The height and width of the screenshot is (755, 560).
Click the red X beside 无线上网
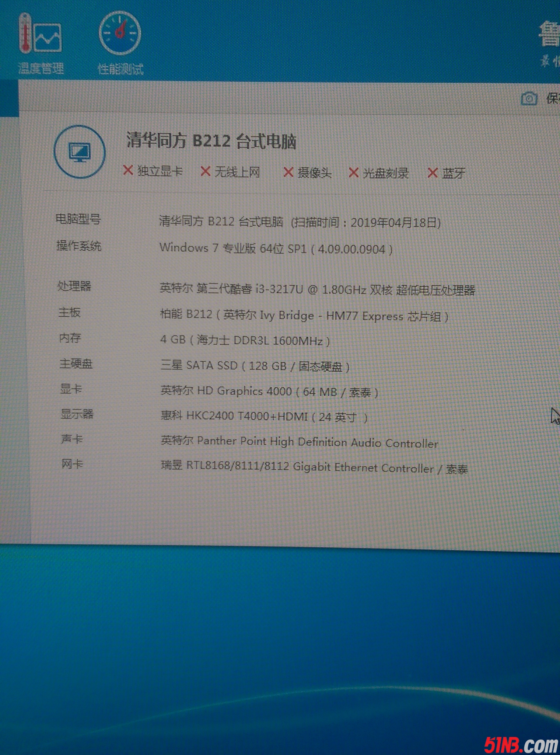pyautogui.click(x=205, y=171)
